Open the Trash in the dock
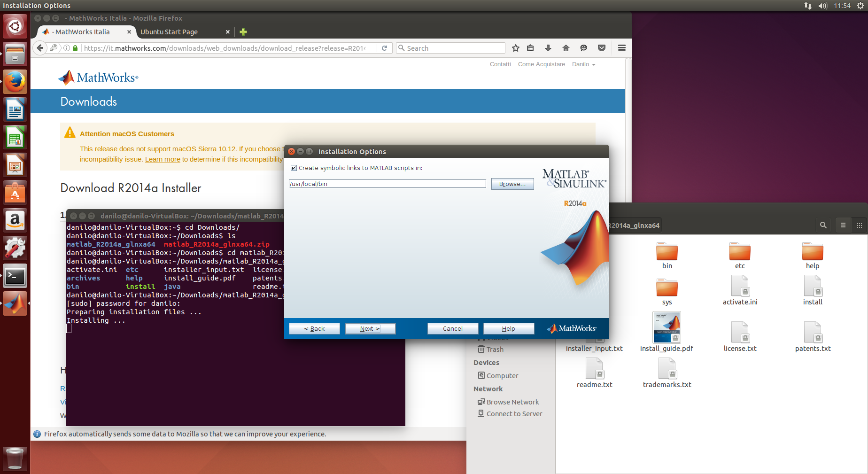This screenshot has height=474, width=868. 15,458
